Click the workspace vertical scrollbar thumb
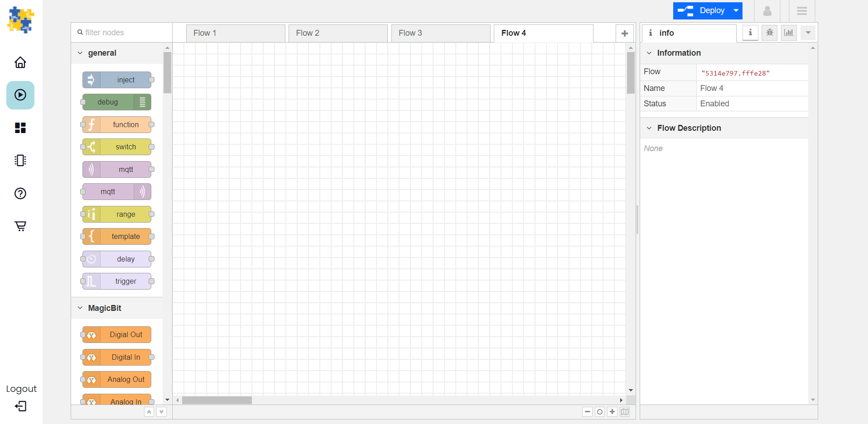The width and height of the screenshot is (868, 424). pos(631,72)
